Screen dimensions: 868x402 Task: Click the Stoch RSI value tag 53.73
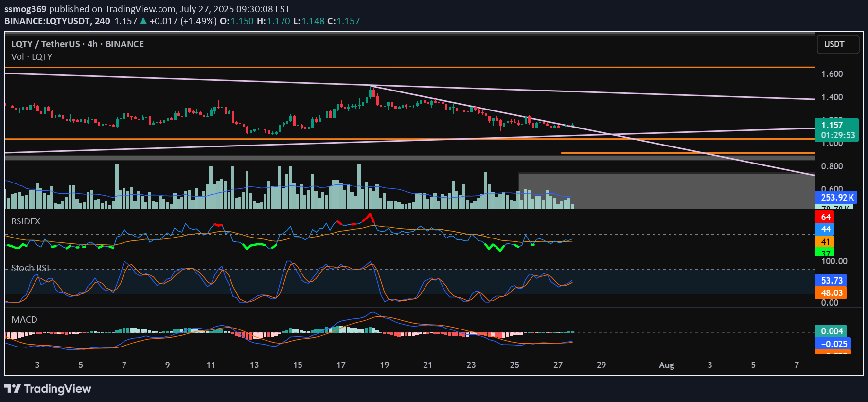831,280
